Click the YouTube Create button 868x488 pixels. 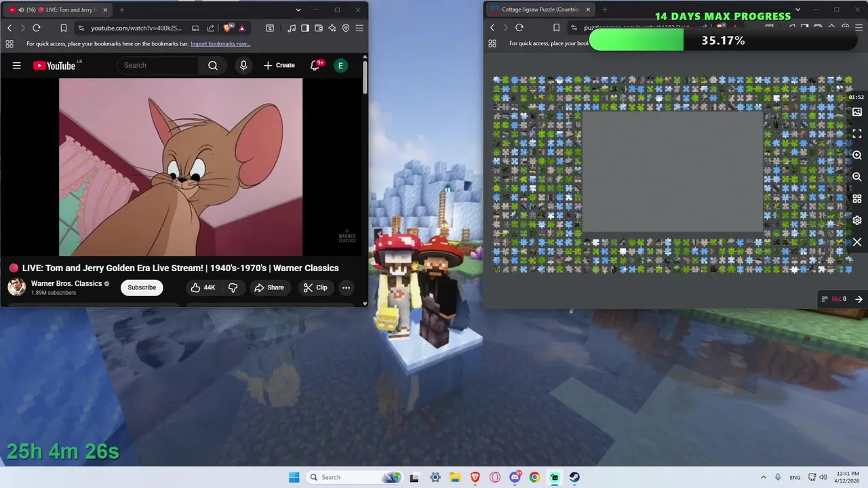coord(279,66)
